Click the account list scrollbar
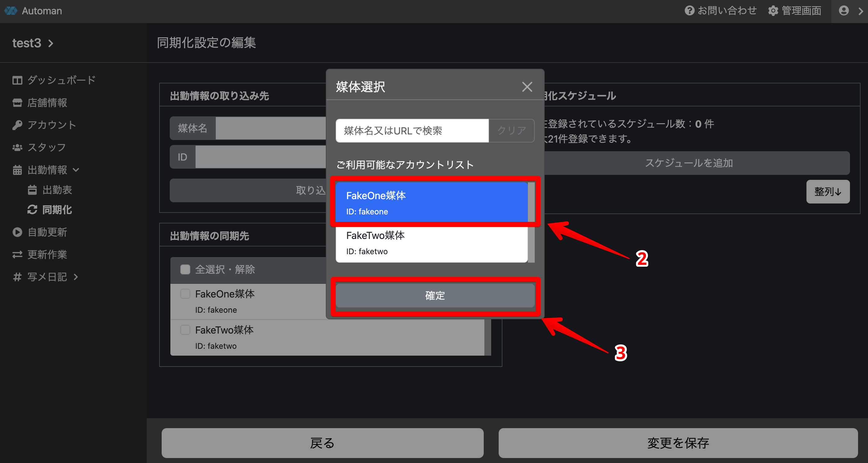Viewport: 868px width, 463px height. (x=531, y=243)
